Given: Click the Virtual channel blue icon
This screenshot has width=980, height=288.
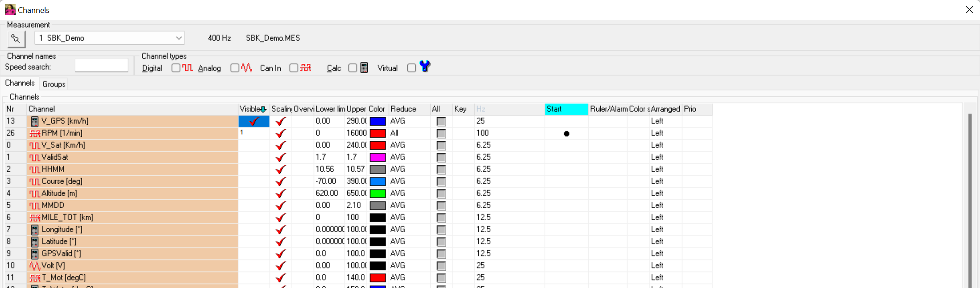Looking at the screenshot, I should coord(424,66).
